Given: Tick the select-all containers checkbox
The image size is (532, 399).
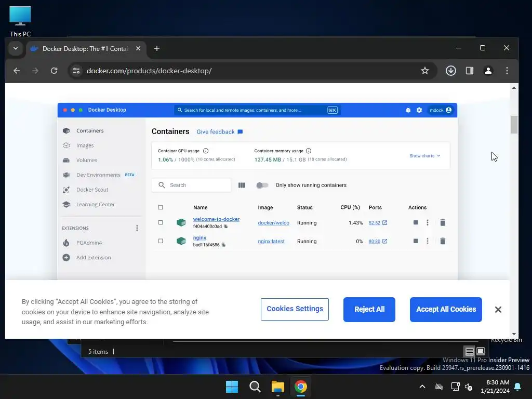Looking at the screenshot, I should click(161, 207).
